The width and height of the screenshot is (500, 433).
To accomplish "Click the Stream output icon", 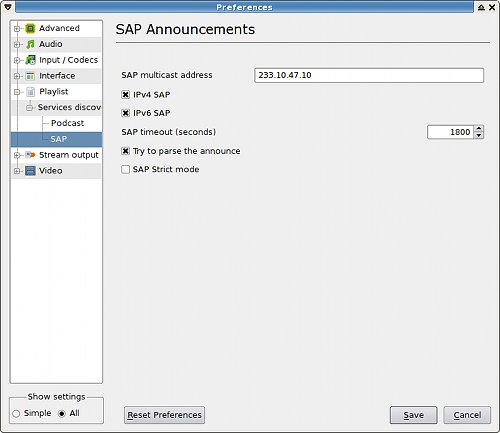I will 30,155.
